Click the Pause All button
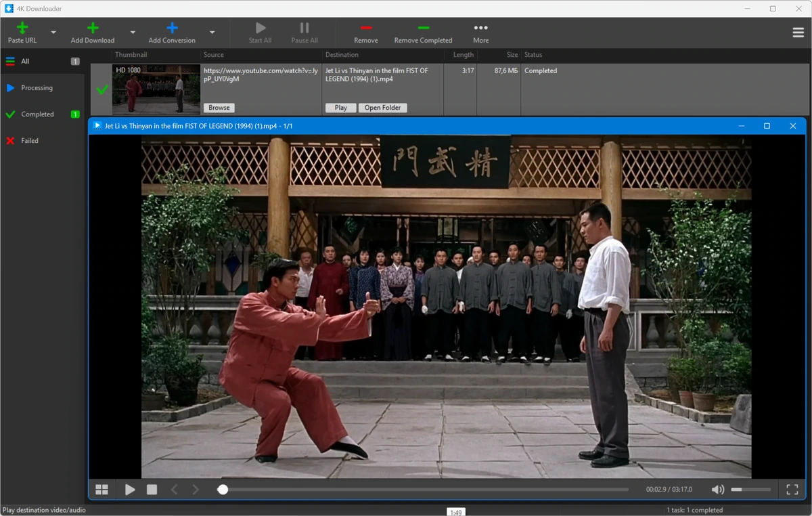Image resolution: width=812 pixels, height=516 pixels. 304,33
